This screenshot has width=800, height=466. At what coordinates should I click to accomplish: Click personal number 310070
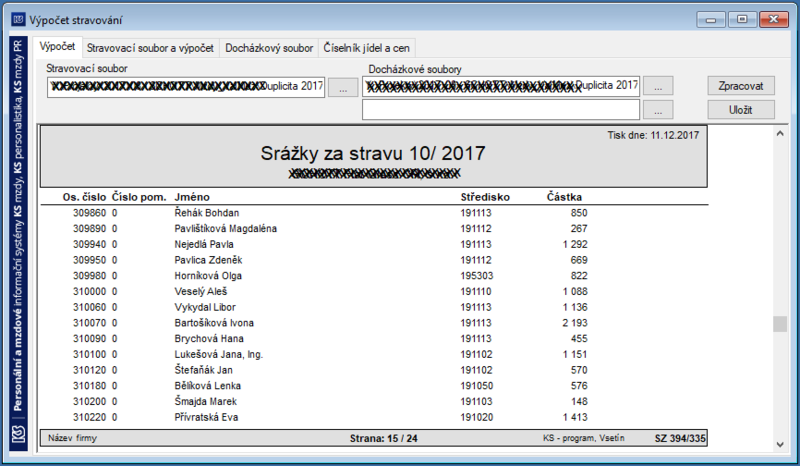tap(89, 323)
